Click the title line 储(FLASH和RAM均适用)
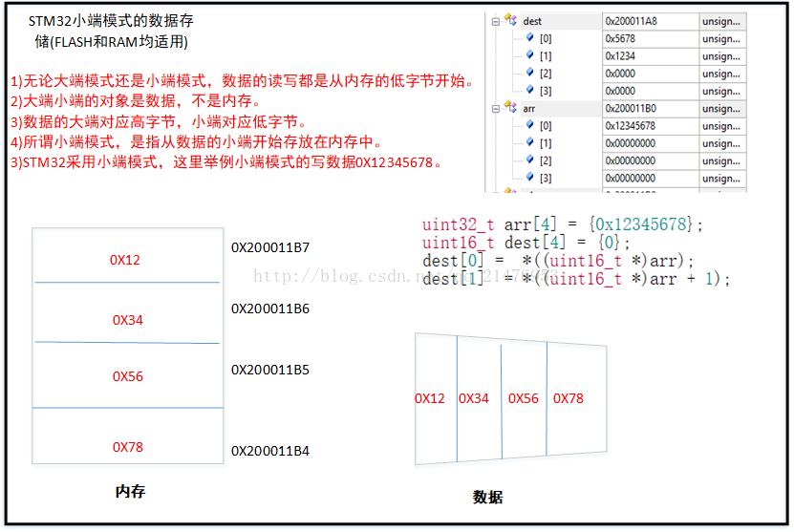The width and height of the screenshot is (794, 532). click(x=112, y=41)
